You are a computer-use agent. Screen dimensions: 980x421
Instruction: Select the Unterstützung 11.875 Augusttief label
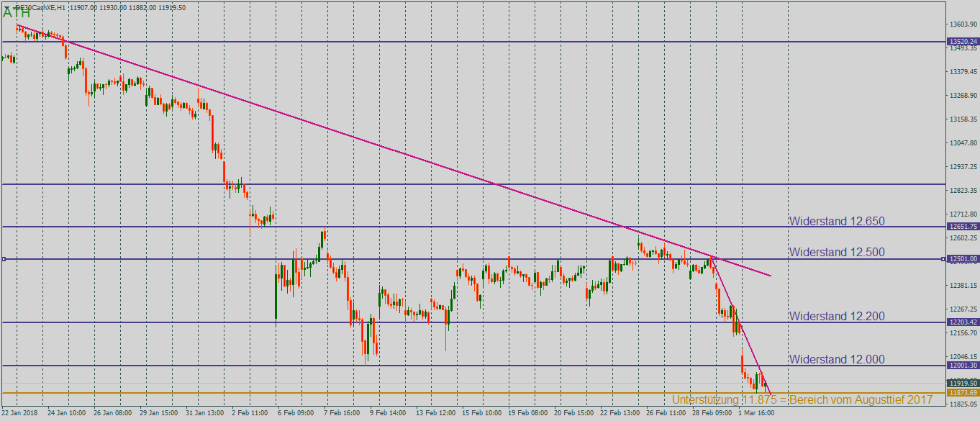point(802,400)
